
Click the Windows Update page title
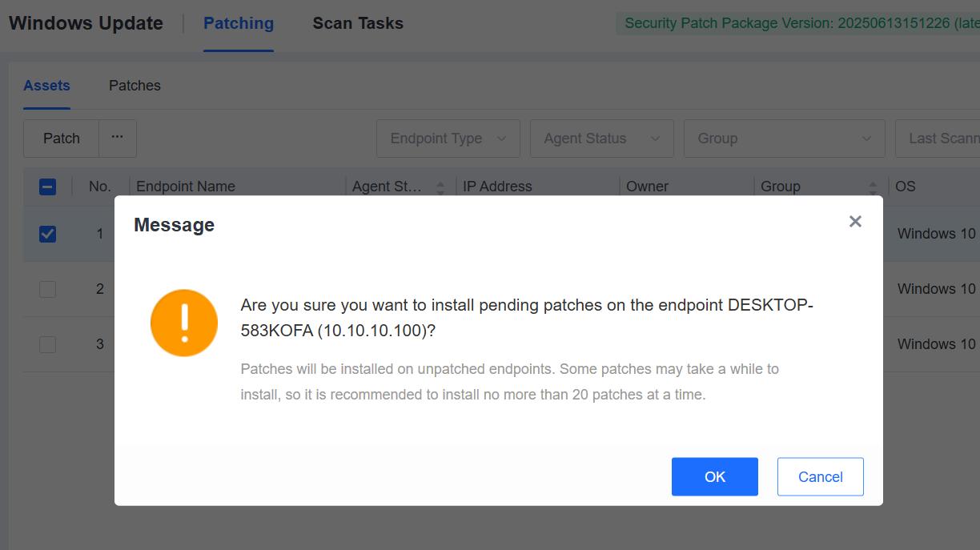[86, 23]
